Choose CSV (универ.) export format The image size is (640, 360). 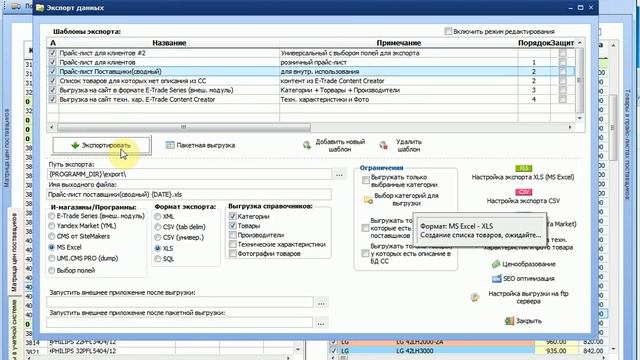pos(158,238)
